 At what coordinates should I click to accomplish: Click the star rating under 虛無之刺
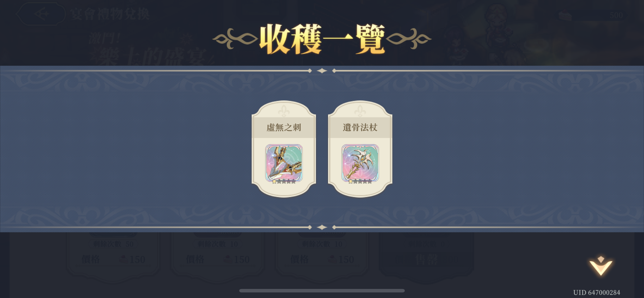point(284,182)
